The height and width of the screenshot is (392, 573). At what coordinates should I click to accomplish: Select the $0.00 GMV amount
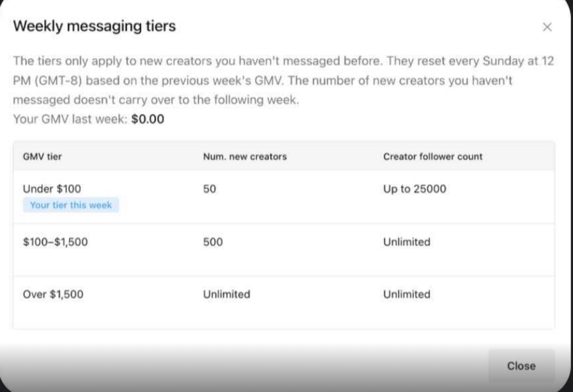[x=148, y=119]
